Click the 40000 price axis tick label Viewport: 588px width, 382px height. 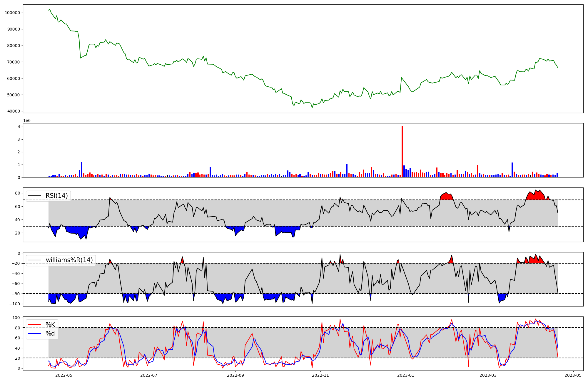click(x=14, y=111)
